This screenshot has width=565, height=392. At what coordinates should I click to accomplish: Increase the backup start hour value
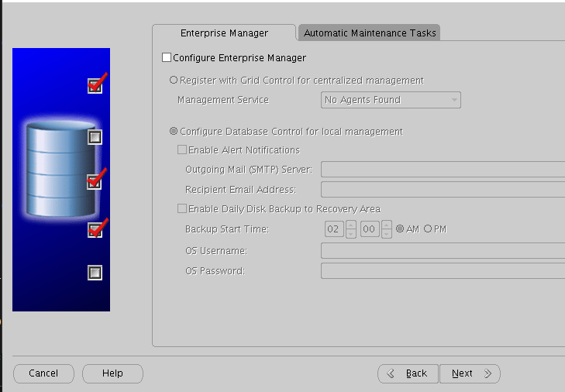tap(351, 225)
